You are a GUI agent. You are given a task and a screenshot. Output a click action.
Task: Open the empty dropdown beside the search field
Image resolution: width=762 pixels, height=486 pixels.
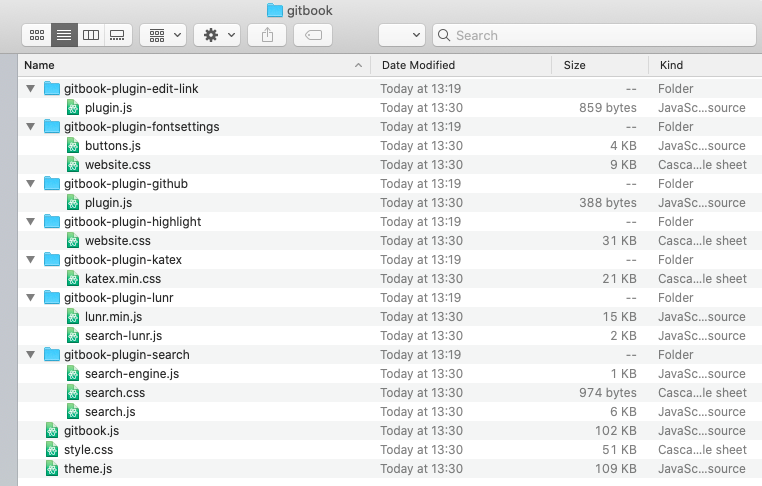tap(402, 35)
